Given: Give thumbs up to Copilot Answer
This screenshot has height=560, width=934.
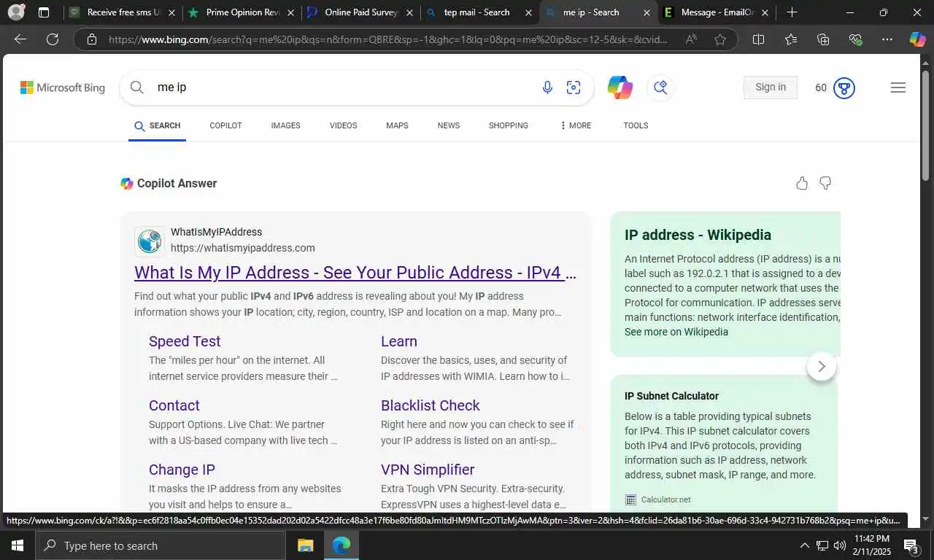Looking at the screenshot, I should 802,183.
